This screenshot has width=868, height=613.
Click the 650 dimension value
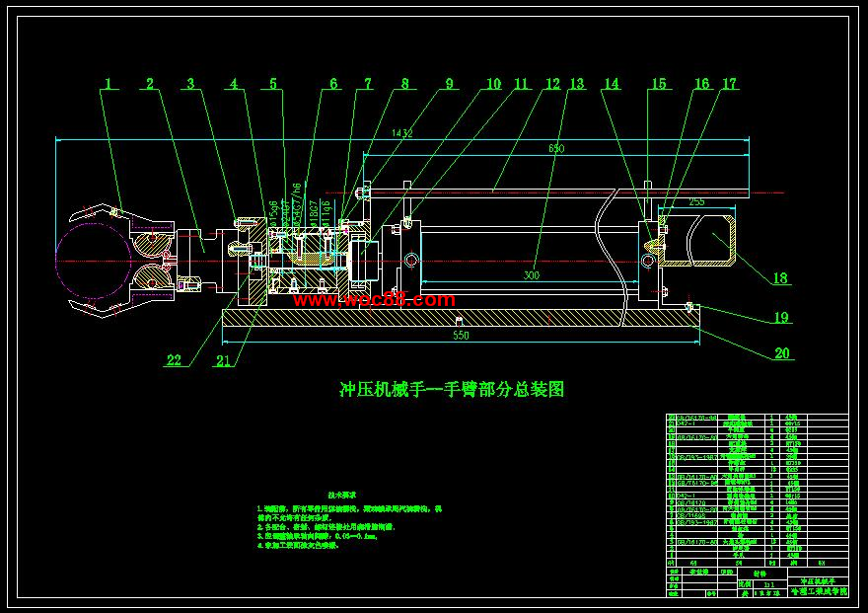pyautogui.click(x=556, y=148)
